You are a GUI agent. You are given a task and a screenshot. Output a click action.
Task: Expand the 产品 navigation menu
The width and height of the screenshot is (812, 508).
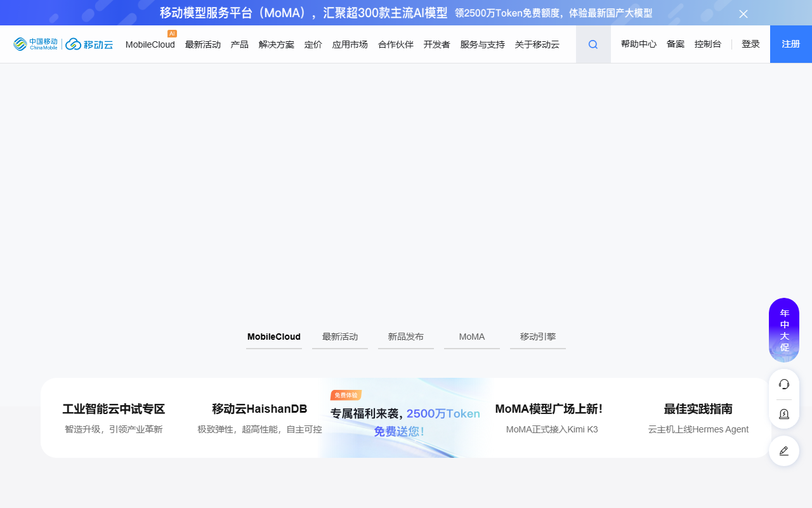pos(240,44)
